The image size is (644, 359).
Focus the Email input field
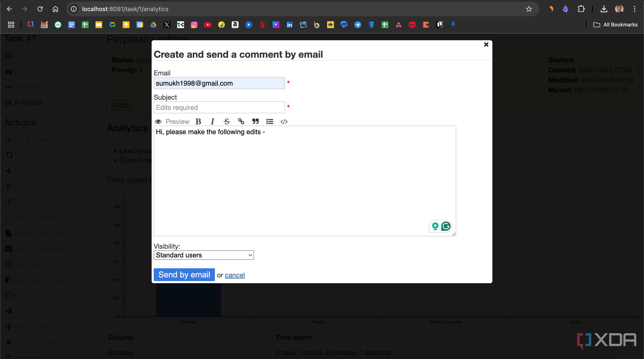pyautogui.click(x=219, y=83)
